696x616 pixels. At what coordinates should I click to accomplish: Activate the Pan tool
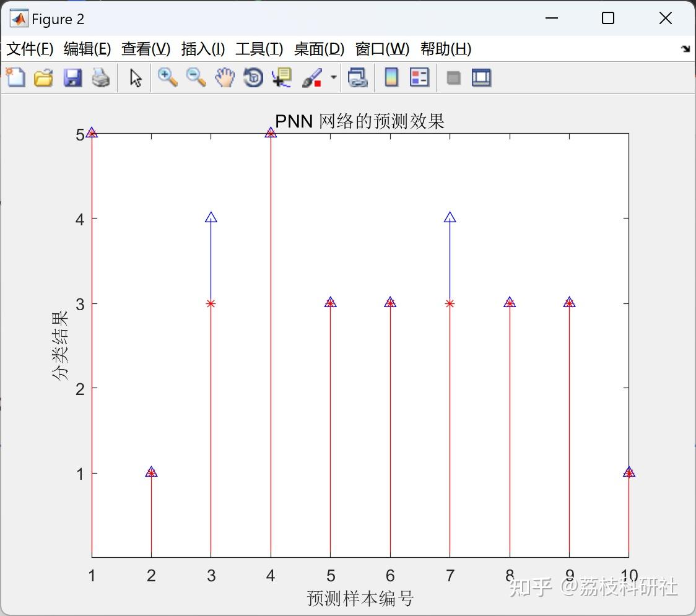tap(224, 77)
